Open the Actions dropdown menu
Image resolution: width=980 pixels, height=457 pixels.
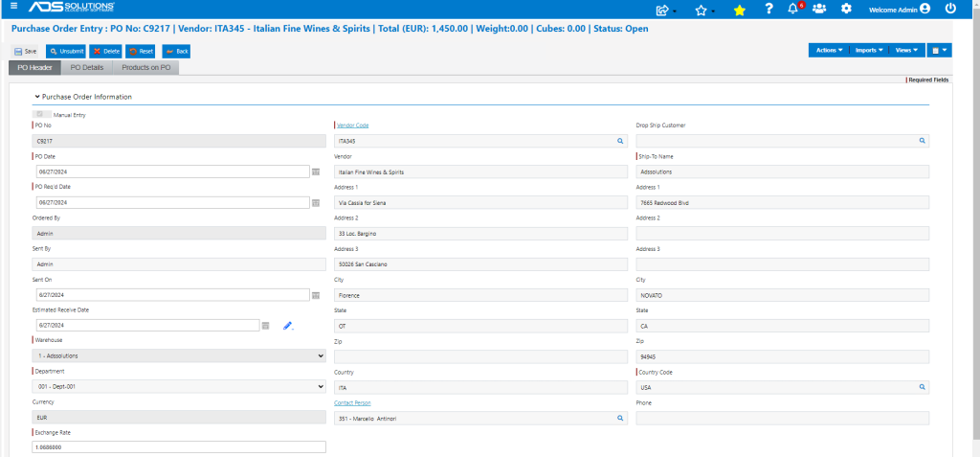point(830,50)
